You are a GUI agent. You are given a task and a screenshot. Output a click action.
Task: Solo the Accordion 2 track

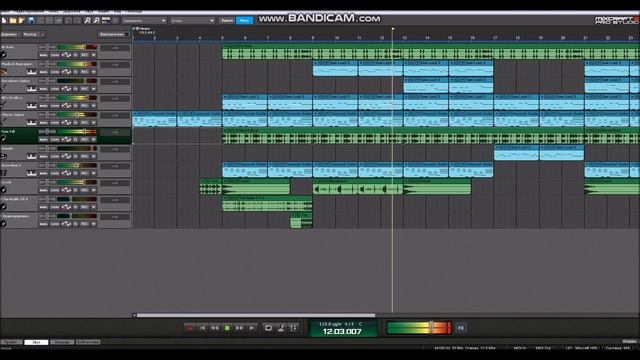55,173
